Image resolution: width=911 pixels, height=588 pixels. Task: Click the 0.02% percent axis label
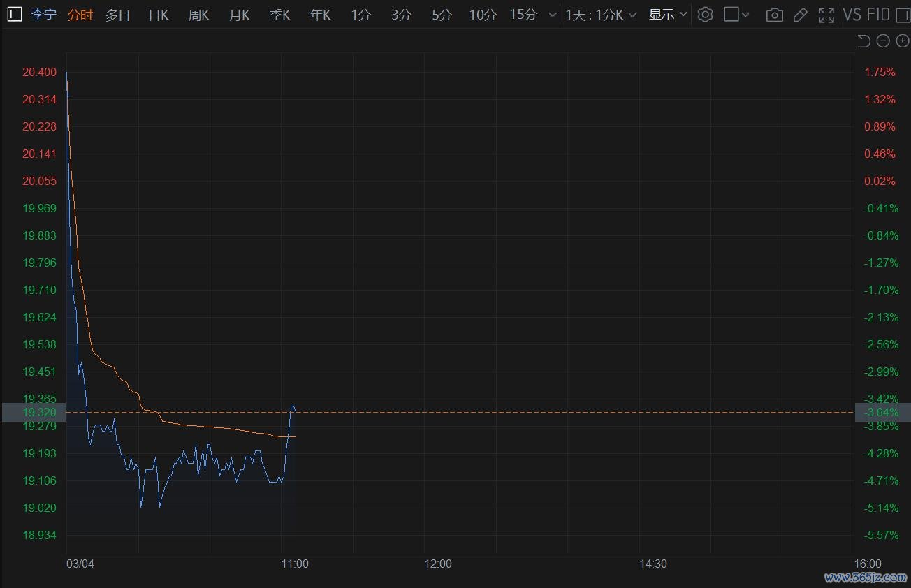(x=880, y=181)
